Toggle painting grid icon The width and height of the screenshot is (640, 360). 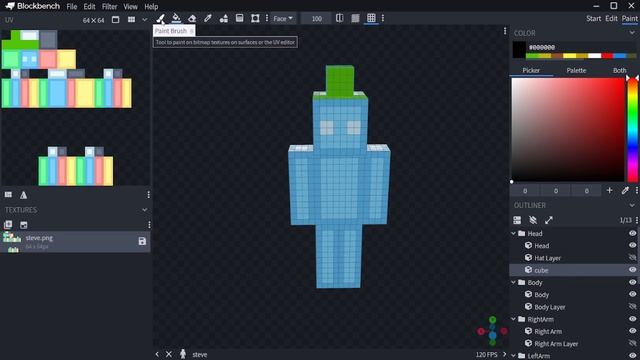[371, 18]
